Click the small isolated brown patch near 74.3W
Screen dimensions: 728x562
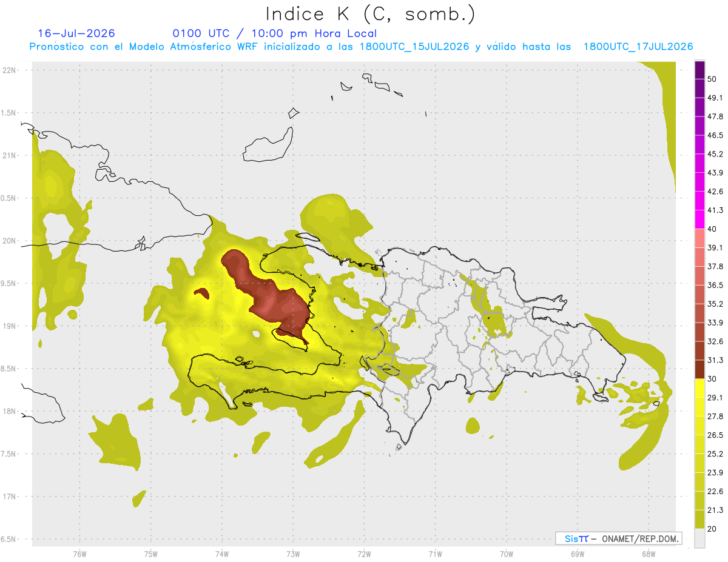coord(201,295)
